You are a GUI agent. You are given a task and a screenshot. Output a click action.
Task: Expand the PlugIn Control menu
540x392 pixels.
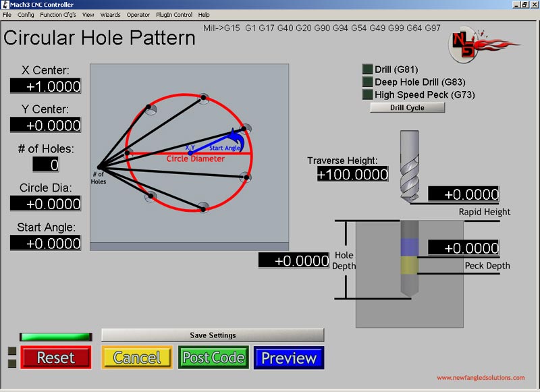174,15
